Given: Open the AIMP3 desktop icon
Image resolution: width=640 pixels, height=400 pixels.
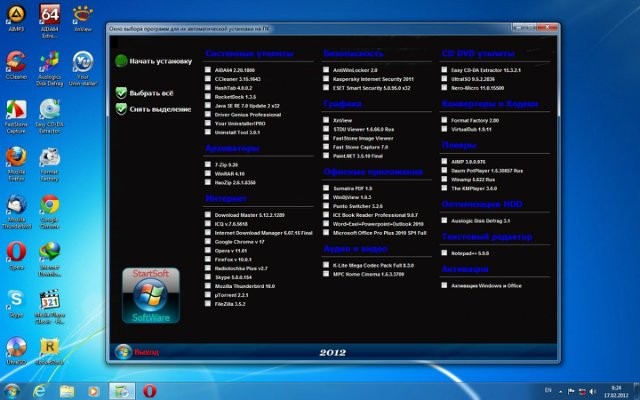Looking at the screenshot, I should pyautogui.click(x=16, y=18).
